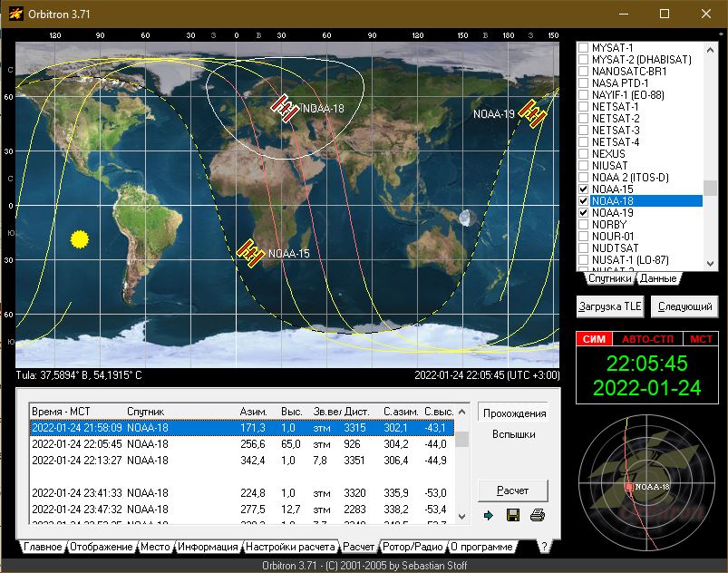Open the Ротор/Радио tab
Screen dimensions: 728x573
pos(413,547)
